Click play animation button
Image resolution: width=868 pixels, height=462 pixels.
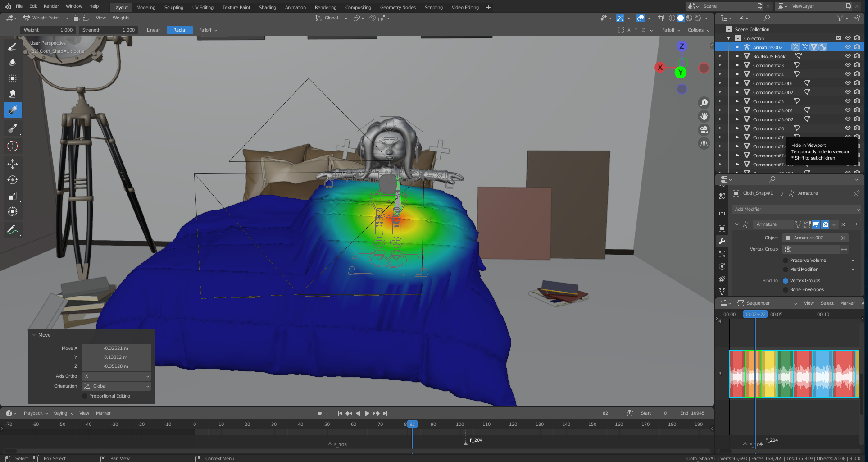point(367,413)
